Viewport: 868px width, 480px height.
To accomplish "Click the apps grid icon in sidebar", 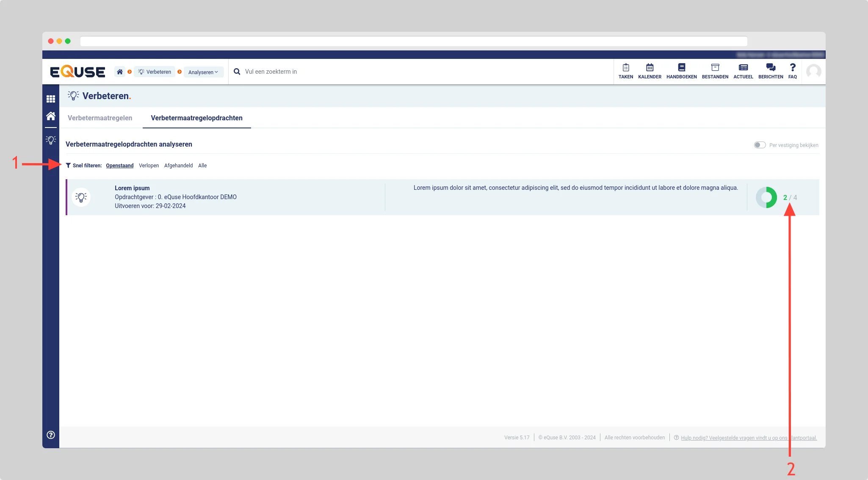I will tap(51, 99).
